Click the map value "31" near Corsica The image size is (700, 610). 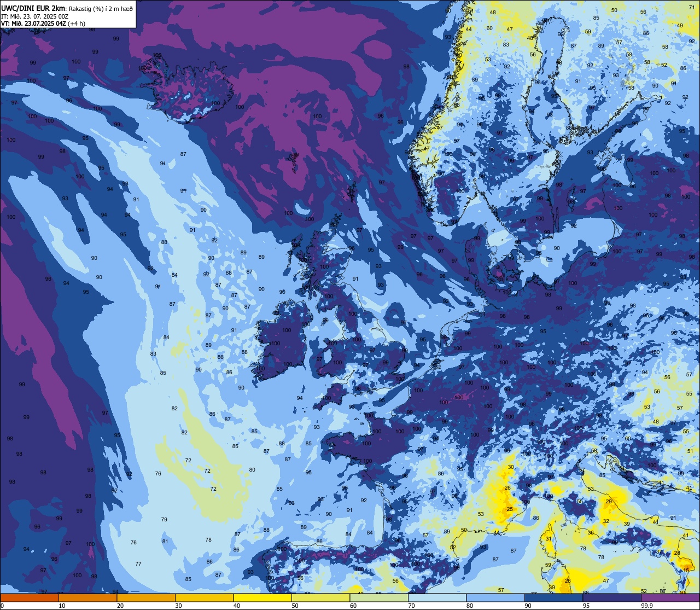549,539
